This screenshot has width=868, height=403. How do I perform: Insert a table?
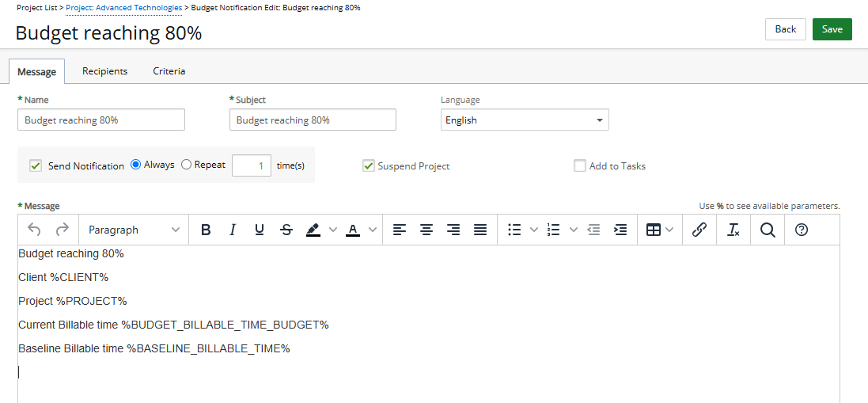[654, 230]
